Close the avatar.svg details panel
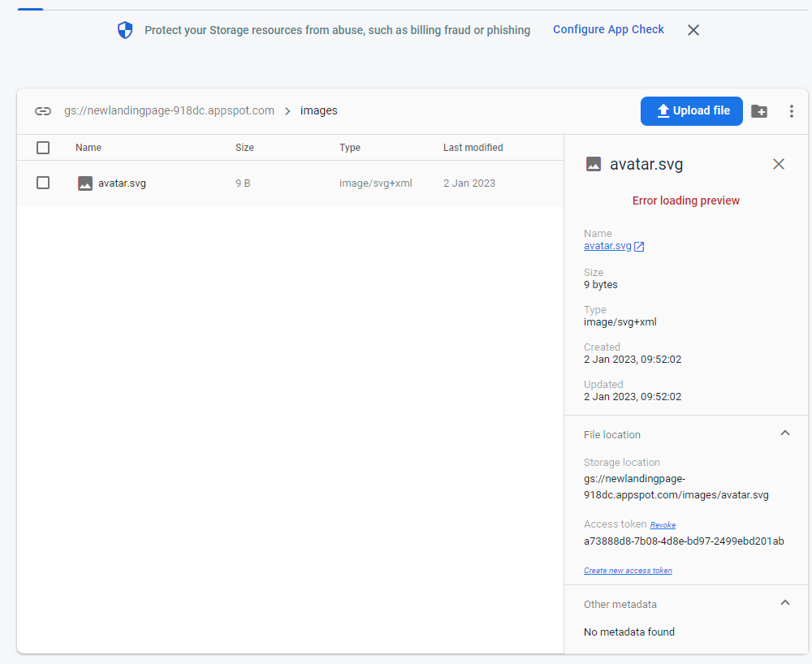This screenshot has width=812, height=664. [778, 163]
